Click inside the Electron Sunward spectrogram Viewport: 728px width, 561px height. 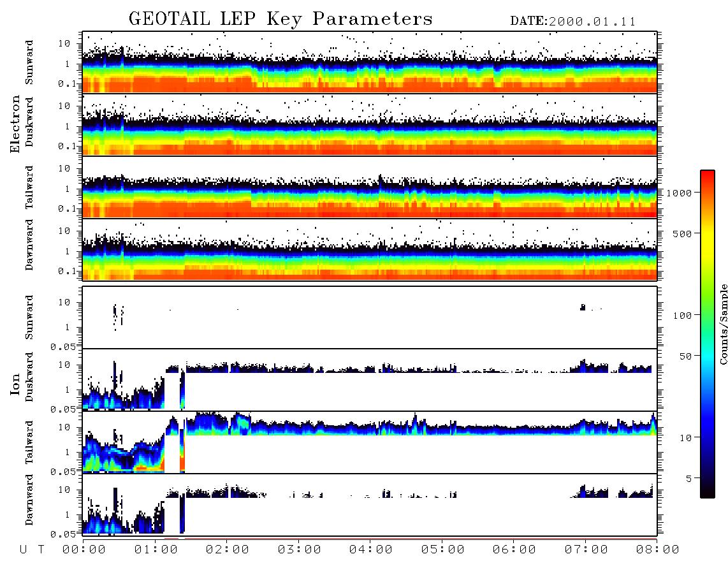(x=370, y=62)
